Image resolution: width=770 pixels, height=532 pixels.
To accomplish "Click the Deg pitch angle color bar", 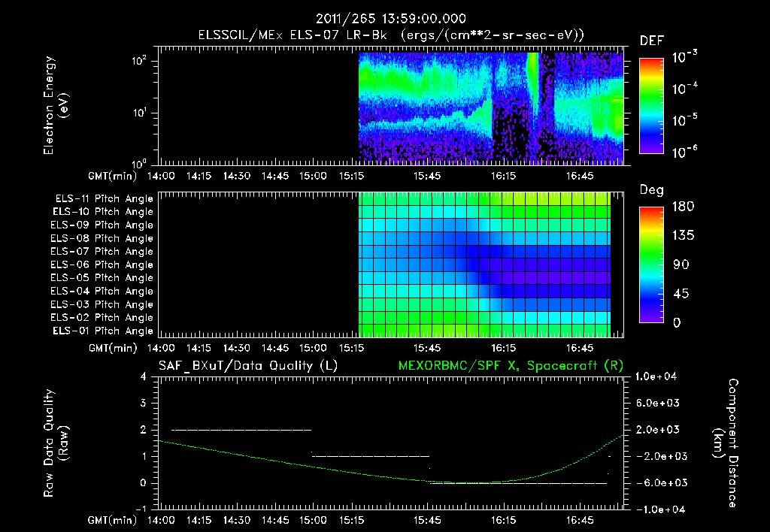I will pyautogui.click(x=651, y=264).
